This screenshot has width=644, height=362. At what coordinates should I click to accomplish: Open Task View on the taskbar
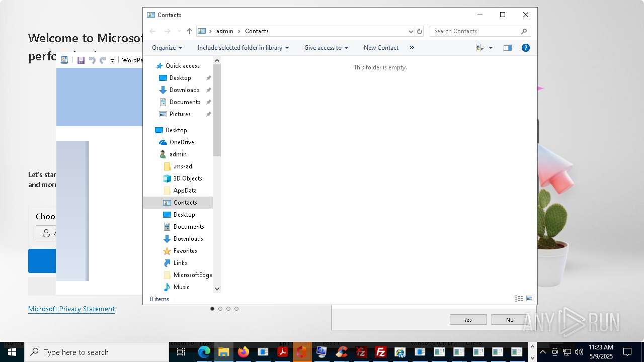[x=182, y=352]
